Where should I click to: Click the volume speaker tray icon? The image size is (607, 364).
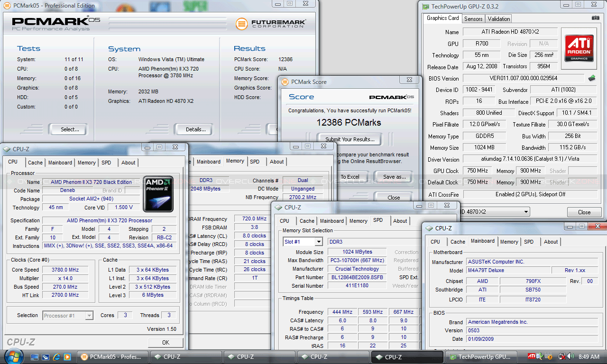click(x=570, y=356)
